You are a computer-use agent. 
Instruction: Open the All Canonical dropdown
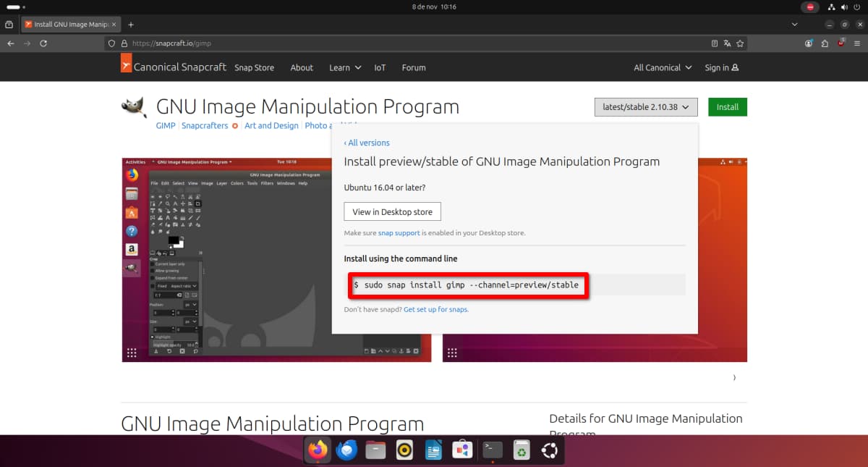tap(662, 67)
